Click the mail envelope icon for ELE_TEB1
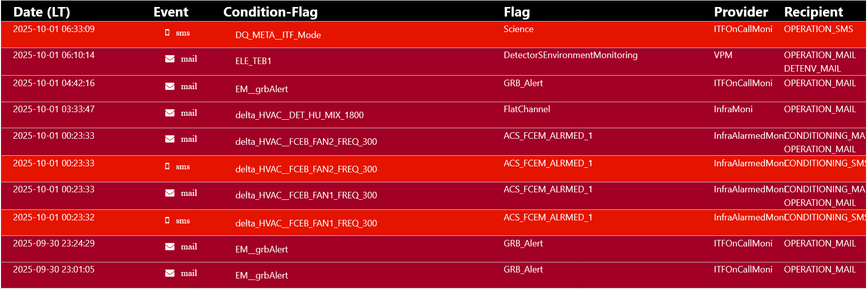The width and height of the screenshot is (868, 289). (170, 59)
